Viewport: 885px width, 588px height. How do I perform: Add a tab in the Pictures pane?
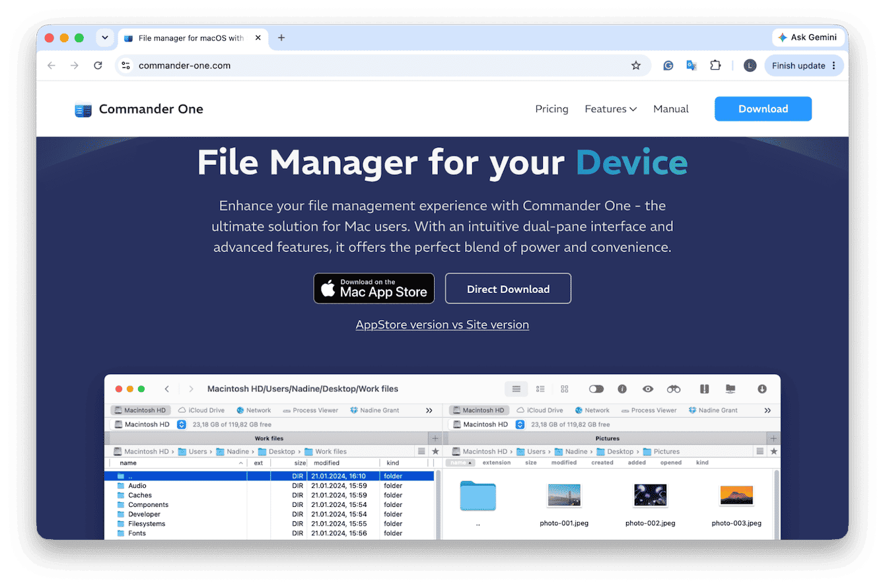click(x=773, y=438)
